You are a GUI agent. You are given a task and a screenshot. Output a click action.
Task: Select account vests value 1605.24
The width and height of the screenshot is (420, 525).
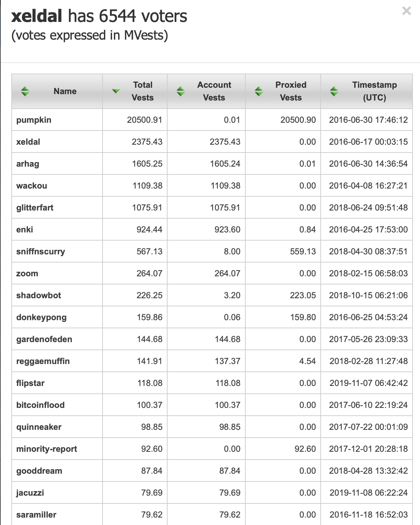point(225,164)
